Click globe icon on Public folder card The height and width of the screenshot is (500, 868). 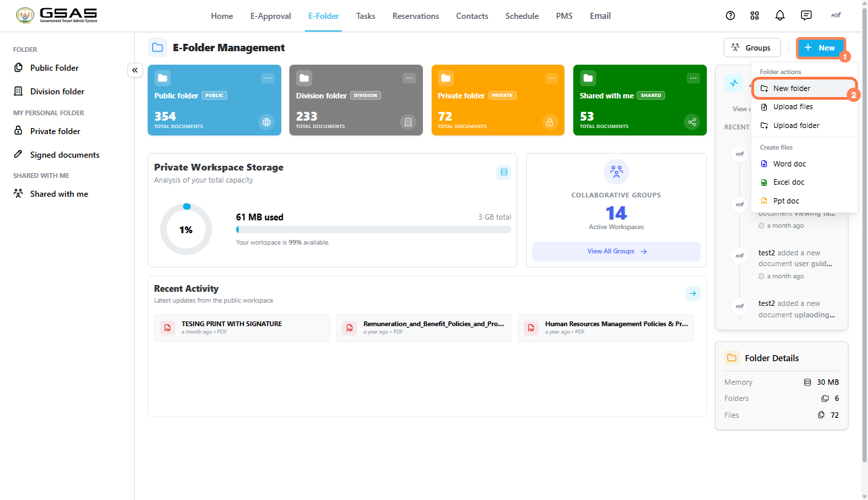point(266,122)
